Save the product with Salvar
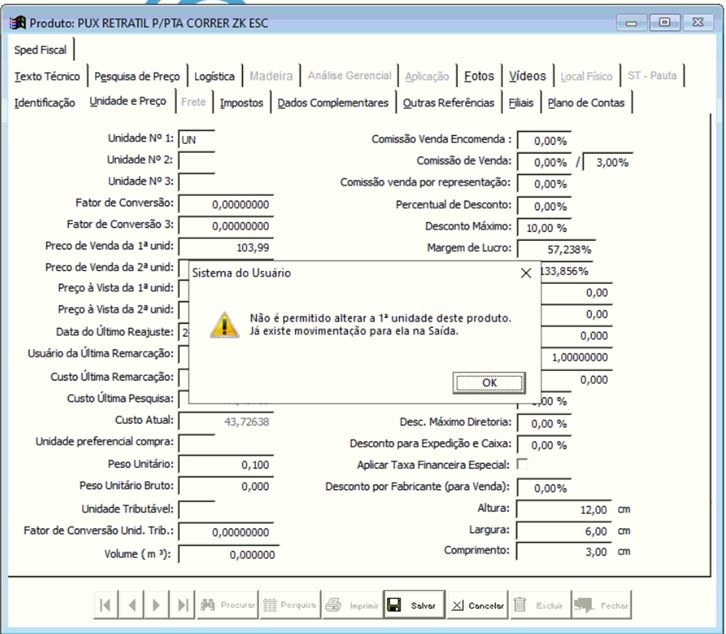The image size is (726, 634). tap(414, 605)
